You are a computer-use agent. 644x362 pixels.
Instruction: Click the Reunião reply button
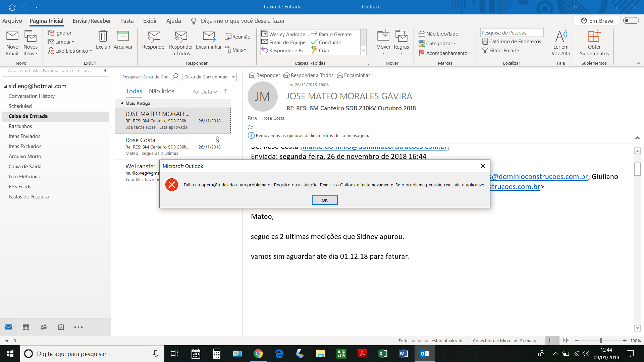237,37
